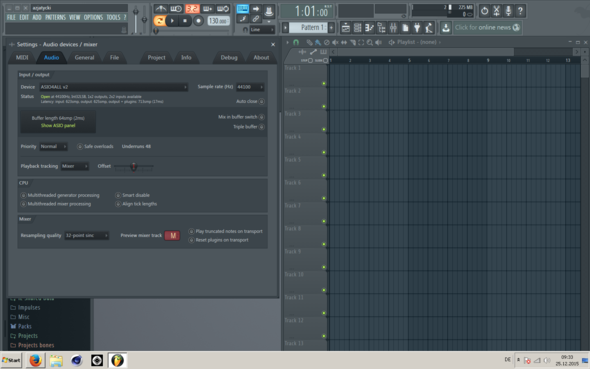Enable wait for input before recording

pos(176,8)
